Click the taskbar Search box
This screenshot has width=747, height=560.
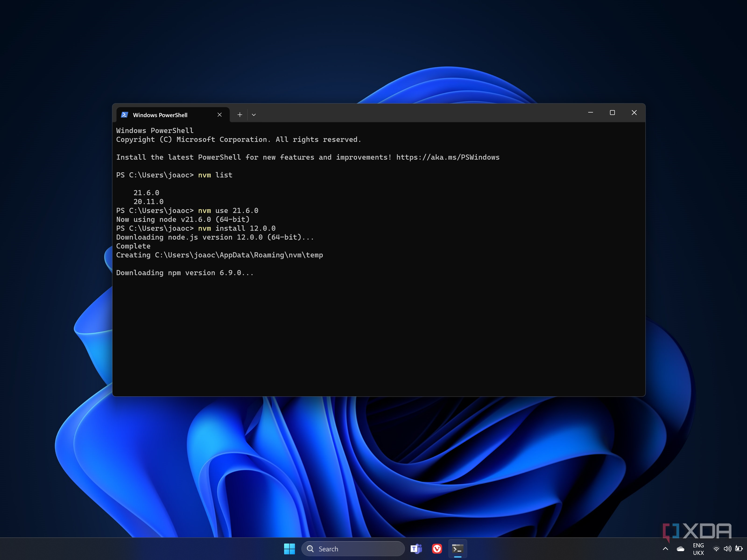[x=353, y=549]
